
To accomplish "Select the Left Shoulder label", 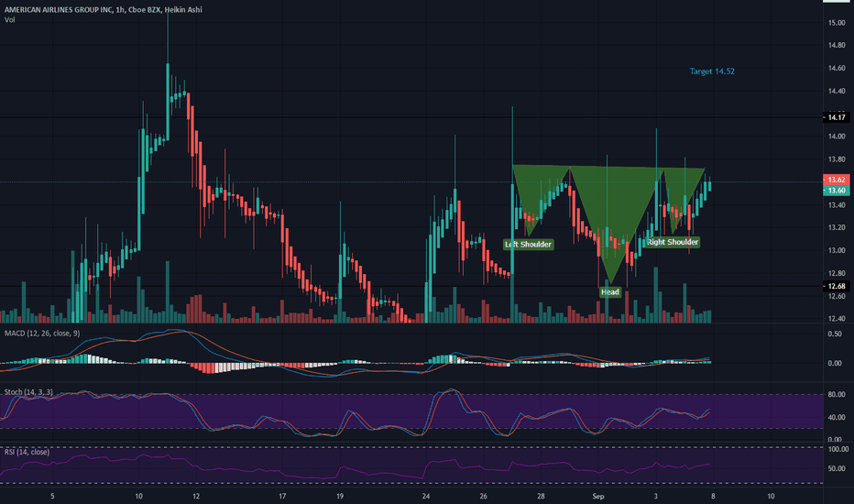I will [x=529, y=244].
